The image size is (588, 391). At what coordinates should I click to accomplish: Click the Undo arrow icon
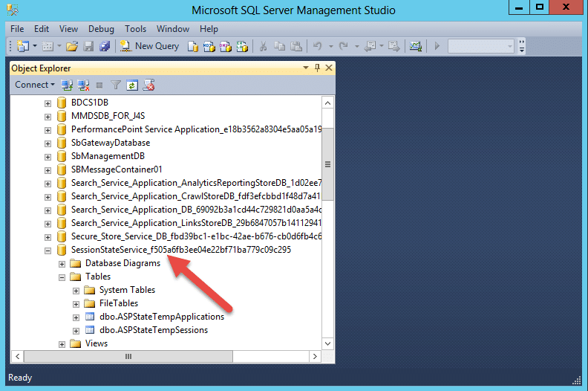(x=318, y=46)
